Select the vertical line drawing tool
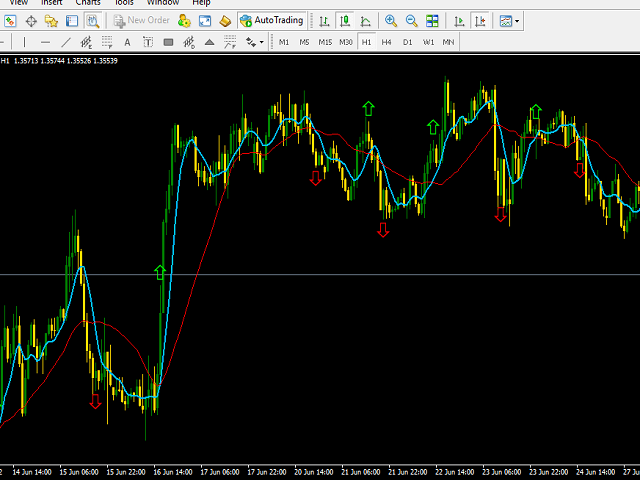Screen dimensions: 640x480 click(24, 42)
